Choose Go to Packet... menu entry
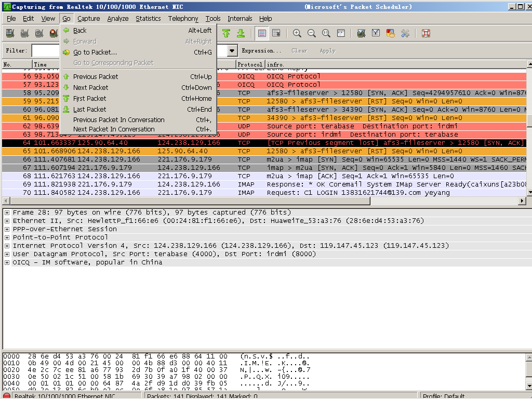 138,52
